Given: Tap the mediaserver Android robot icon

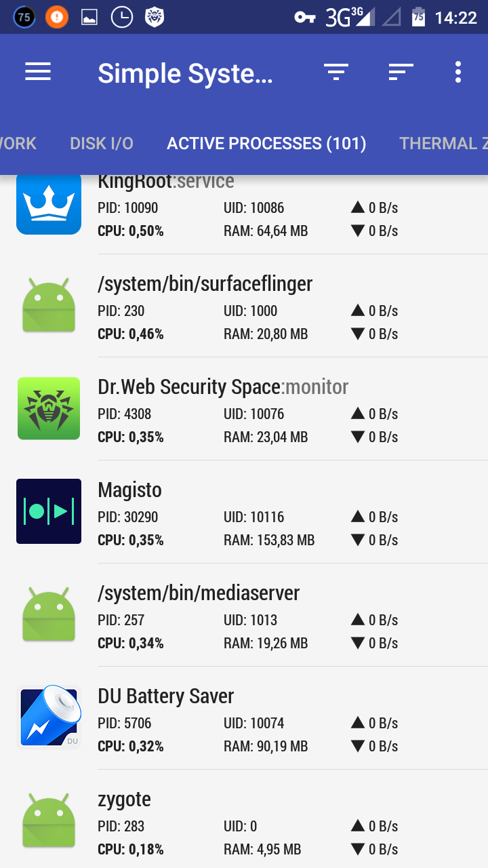Looking at the screenshot, I should pyautogui.click(x=49, y=614).
